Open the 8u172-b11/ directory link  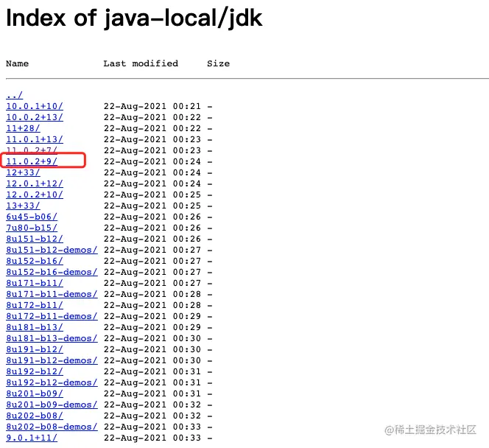[35, 305]
